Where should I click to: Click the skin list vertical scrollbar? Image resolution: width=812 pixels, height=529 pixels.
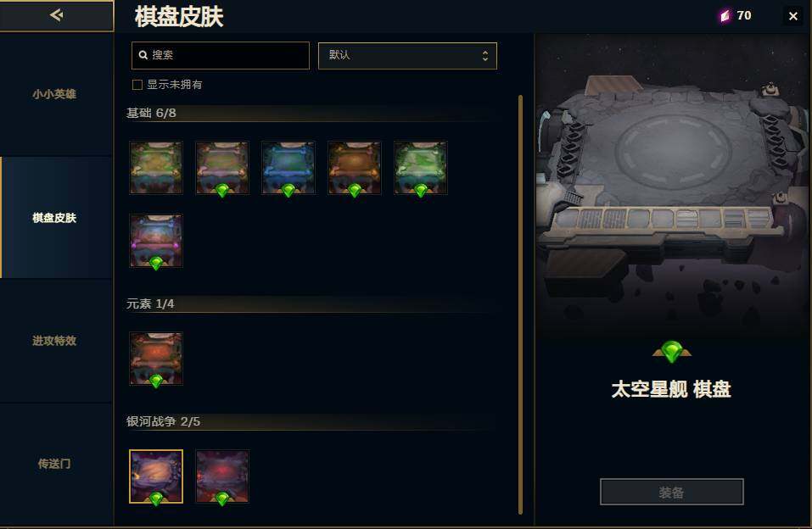coord(520,304)
